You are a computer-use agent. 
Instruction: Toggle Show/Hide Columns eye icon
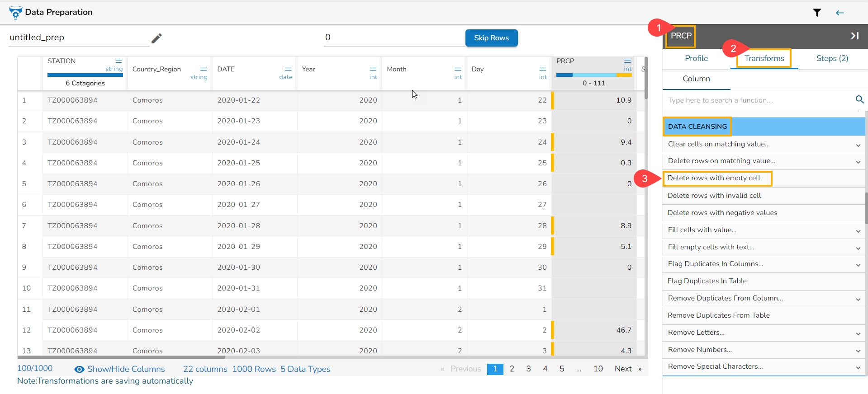79,369
